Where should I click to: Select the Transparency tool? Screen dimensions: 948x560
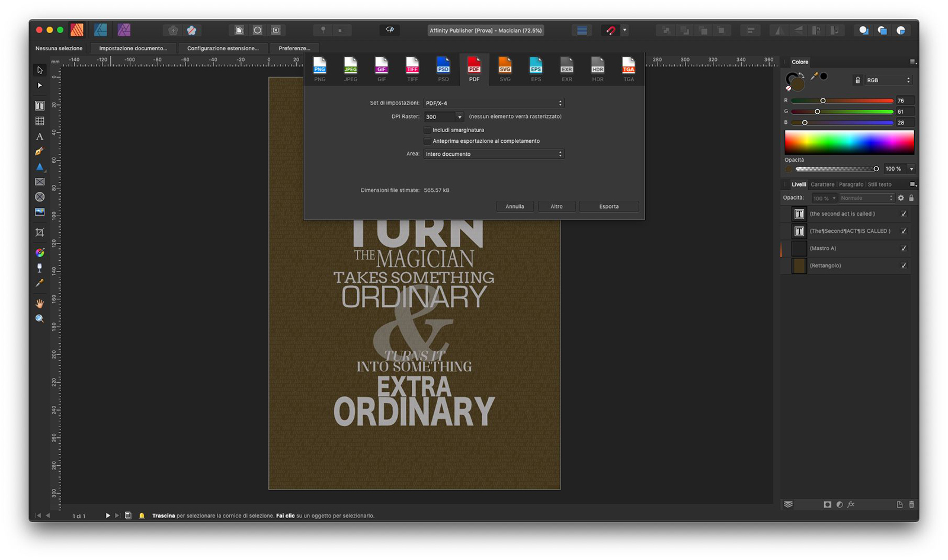40,268
